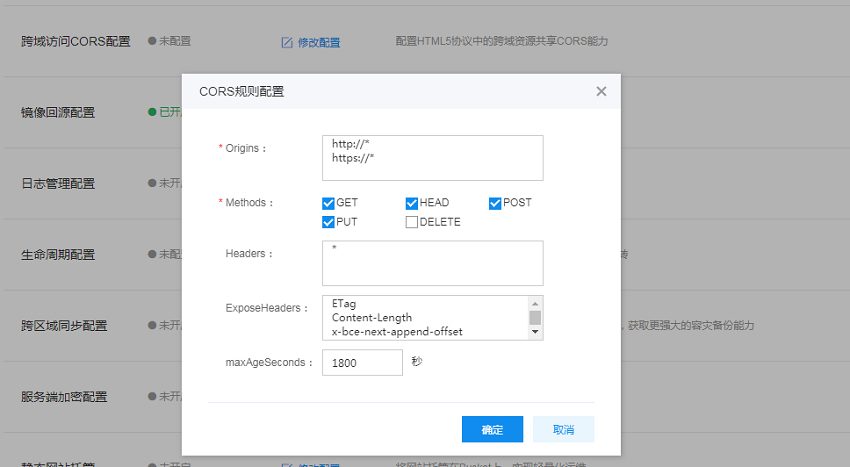Enable the DELETE method checkbox
The image size is (850, 467).
tap(412, 222)
